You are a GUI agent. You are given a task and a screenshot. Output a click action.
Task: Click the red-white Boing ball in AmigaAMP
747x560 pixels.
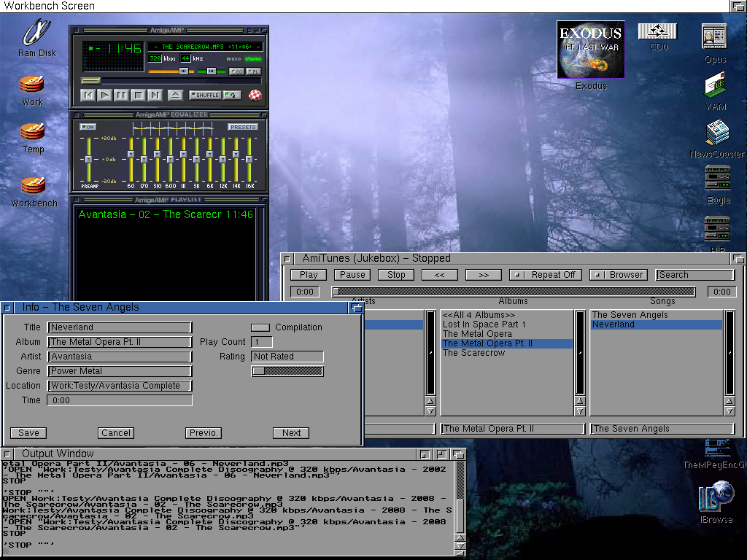tap(255, 96)
